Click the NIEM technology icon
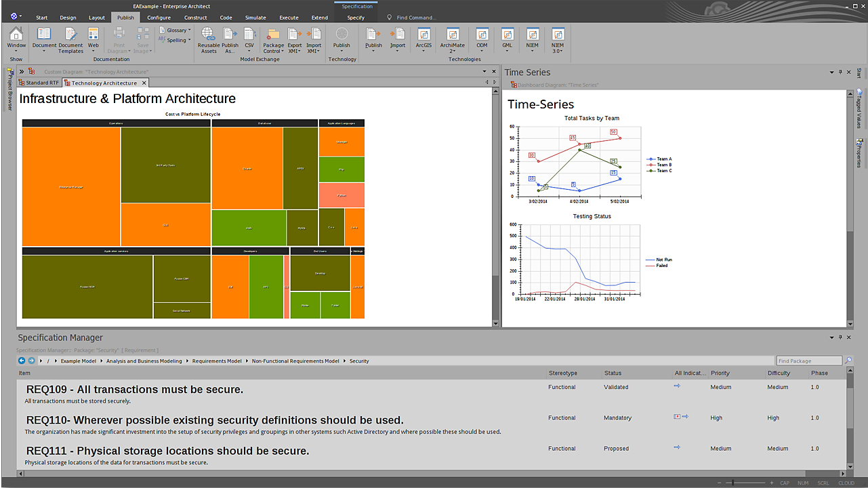868x488 pixels. point(533,34)
